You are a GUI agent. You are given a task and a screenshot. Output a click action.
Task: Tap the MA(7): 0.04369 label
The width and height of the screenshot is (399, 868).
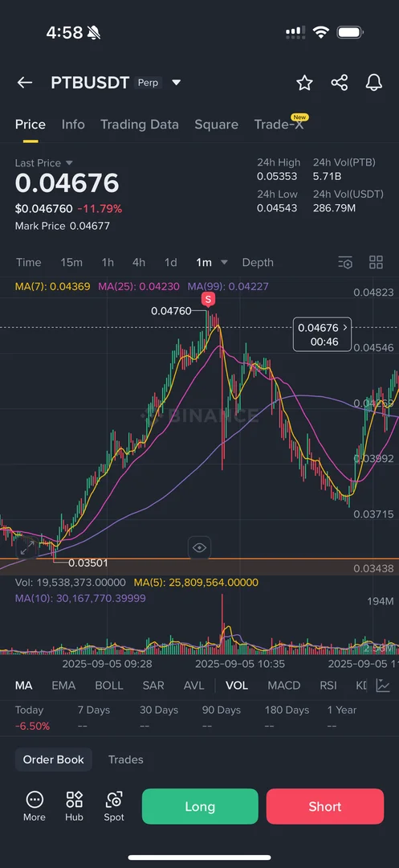tap(52, 287)
